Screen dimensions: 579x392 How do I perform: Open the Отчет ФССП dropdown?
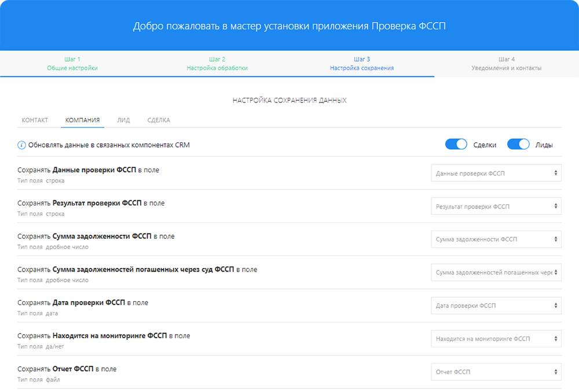496,372
